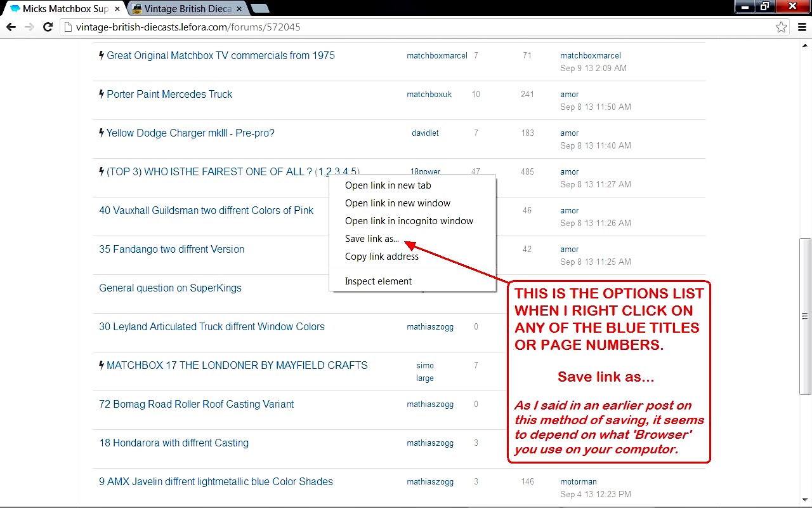Open WHO ISTHE FAIREST ONE OF ALL thread
This screenshot has width=812, height=508.
click(x=209, y=172)
